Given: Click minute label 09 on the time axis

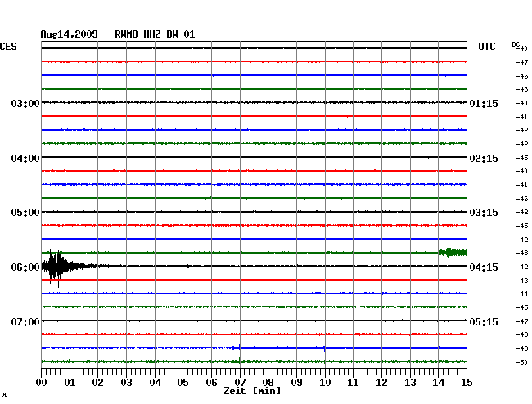Looking at the screenshot, I should pyautogui.click(x=296, y=383).
